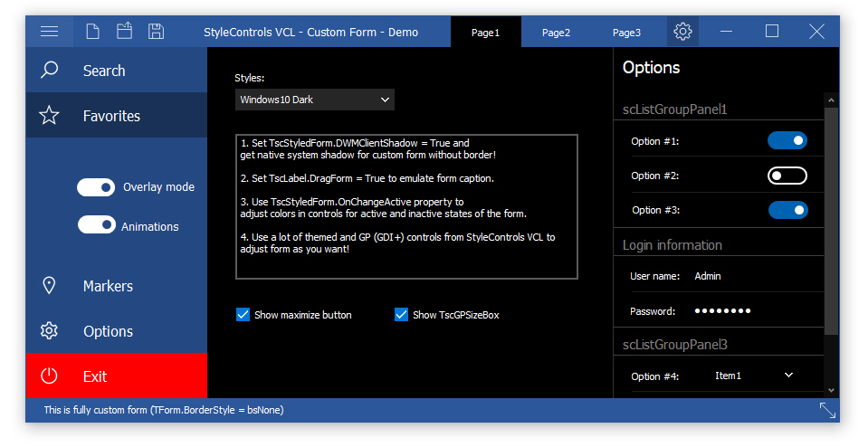Close the Custom Form window
The width and height of the screenshot is (868, 447).
[x=816, y=32]
